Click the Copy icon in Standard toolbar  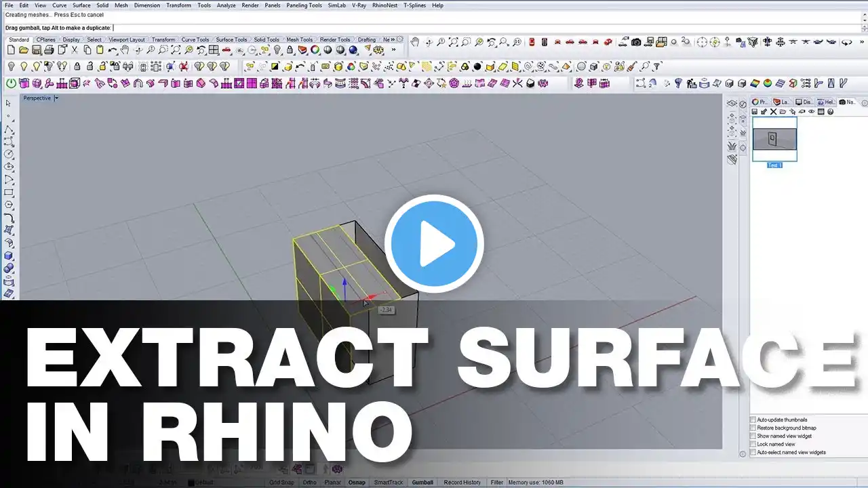click(x=88, y=50)
